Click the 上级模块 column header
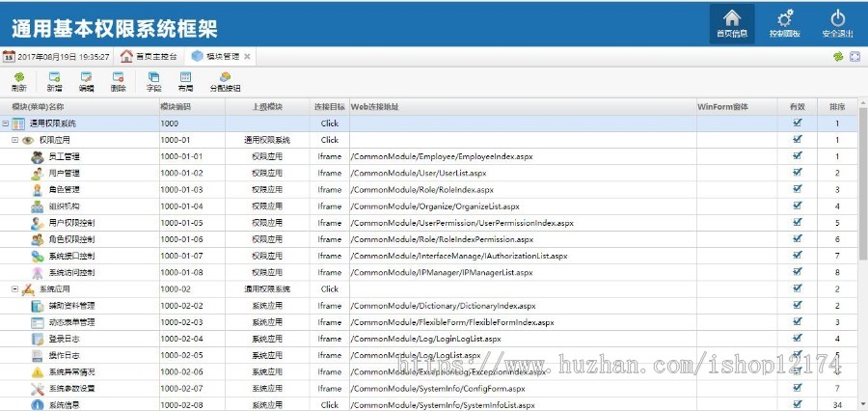Screen dimensions: 868x411 (x=267, y=107)
